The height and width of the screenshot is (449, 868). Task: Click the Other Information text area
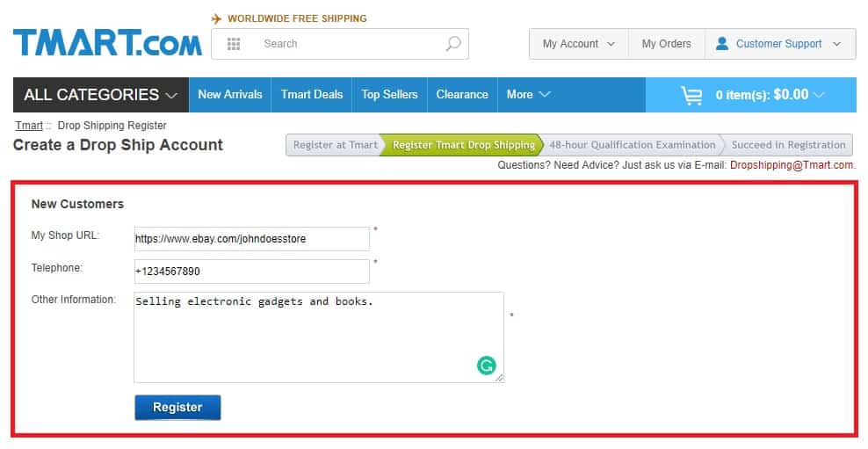point(319,337)
